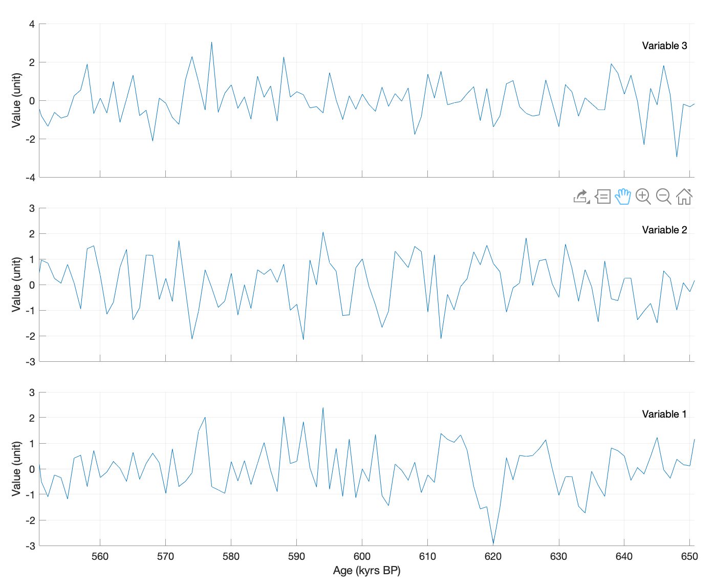
Task: Click the 600 tick label on x-axis
Action: point(362,557)
